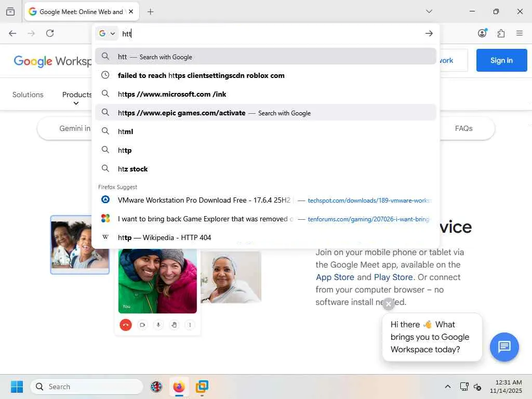Click the Firefox Suggest section label
532x399 pixels.
(118, 187)
